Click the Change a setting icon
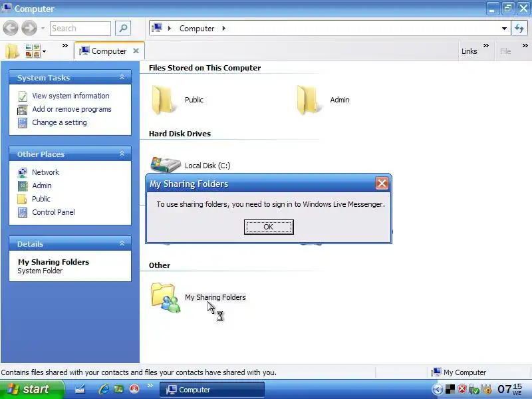Screen dimensions: 532x399 pos(23,123)
